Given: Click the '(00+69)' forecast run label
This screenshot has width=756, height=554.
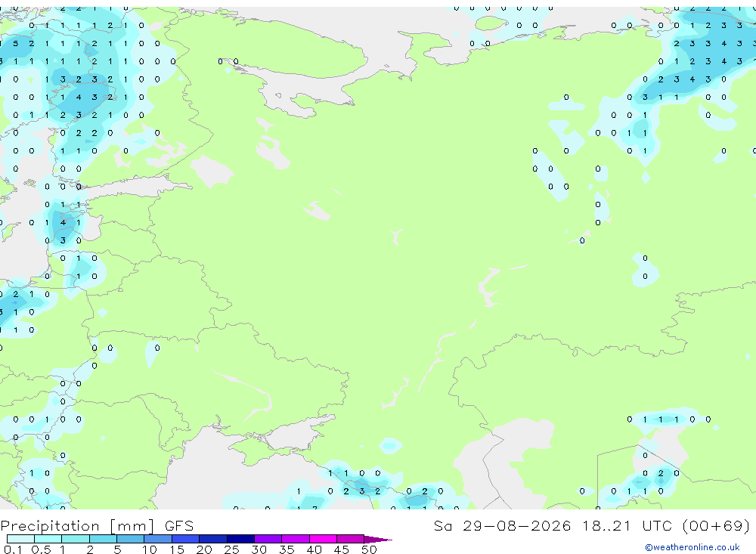Looking at the screenshot, I should [717, 525].
